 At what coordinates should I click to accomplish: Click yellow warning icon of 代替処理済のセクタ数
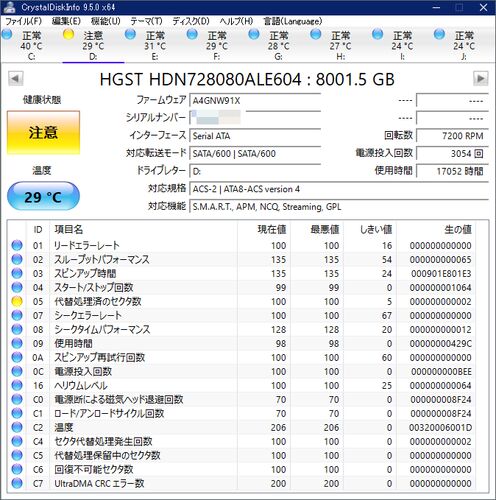pos(17,301)
